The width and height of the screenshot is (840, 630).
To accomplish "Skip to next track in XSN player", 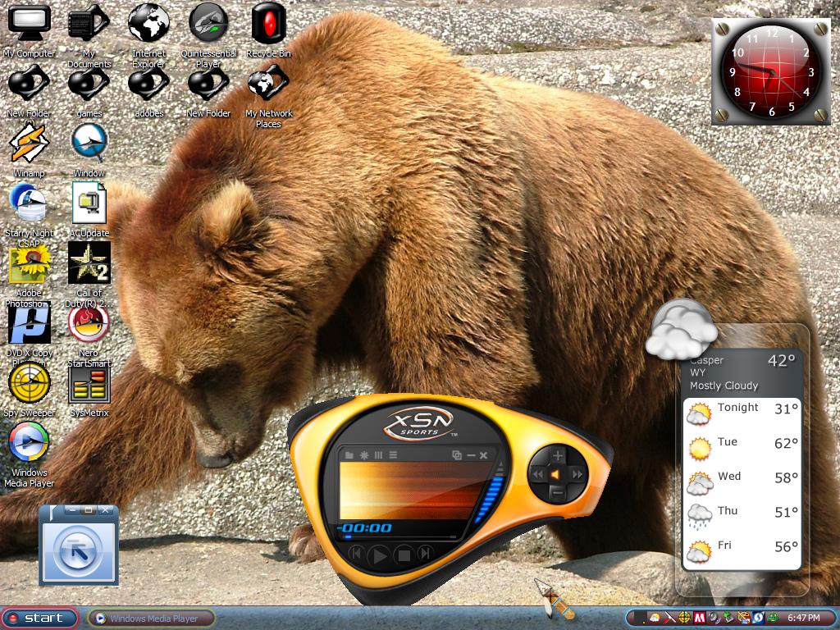I will point(425,553).
